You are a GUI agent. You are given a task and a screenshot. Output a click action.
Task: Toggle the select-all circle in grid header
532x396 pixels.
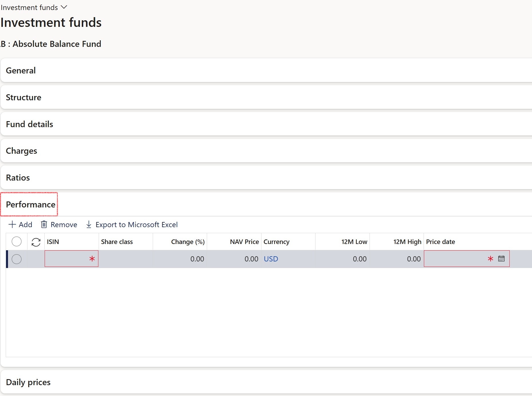[x=17, y=242]
